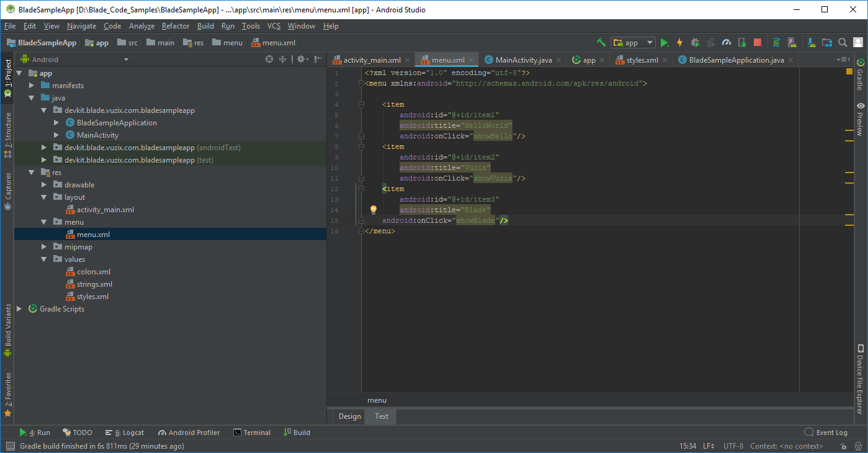Open SDK Manager icon
868x453 pixels.
(x=811, y=43)
